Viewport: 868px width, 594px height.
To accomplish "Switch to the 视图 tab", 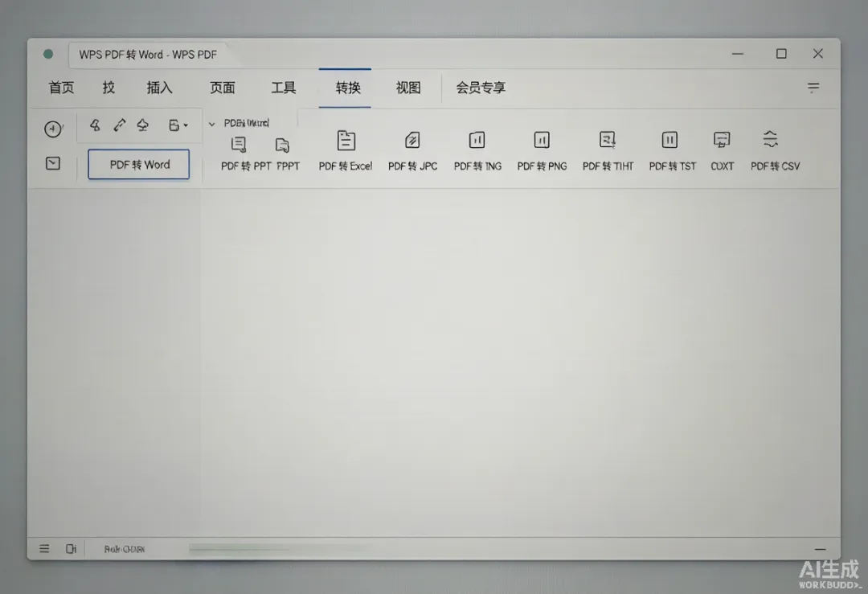I will (408, 88).
